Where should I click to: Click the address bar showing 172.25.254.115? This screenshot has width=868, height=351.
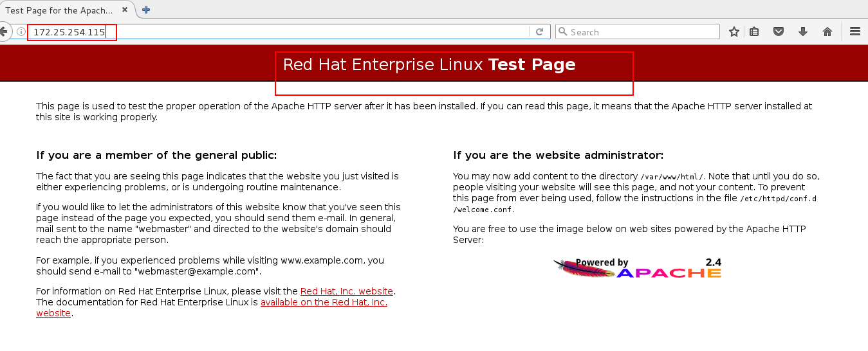(x=280, y=32)
